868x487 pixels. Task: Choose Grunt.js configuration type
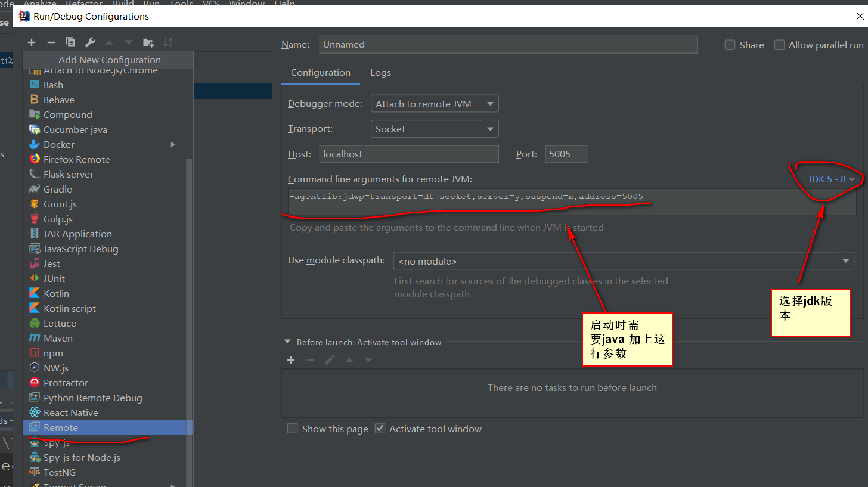point(107,204)
